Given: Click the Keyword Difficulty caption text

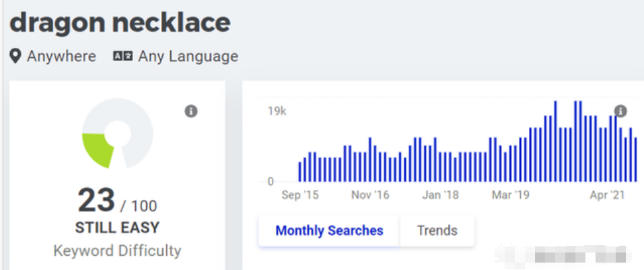Looking at the screenshot, I should point(117,250).
